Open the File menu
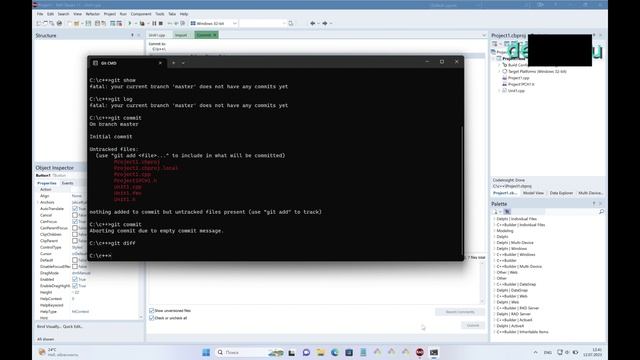The width and height of the screenshot is (640, 360). [40, 14]
